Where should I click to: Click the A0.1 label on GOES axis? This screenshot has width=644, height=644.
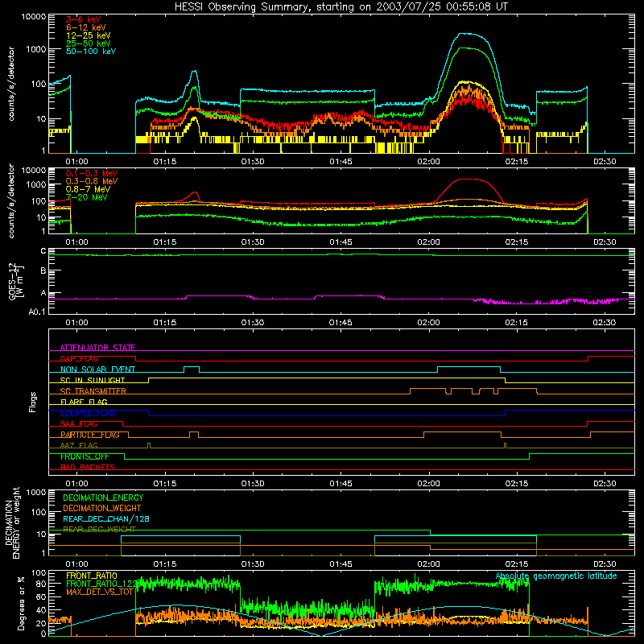36,312
